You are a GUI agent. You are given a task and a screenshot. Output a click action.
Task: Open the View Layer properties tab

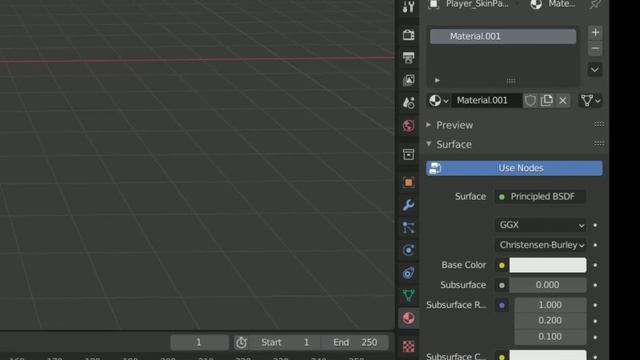[408, 80]
